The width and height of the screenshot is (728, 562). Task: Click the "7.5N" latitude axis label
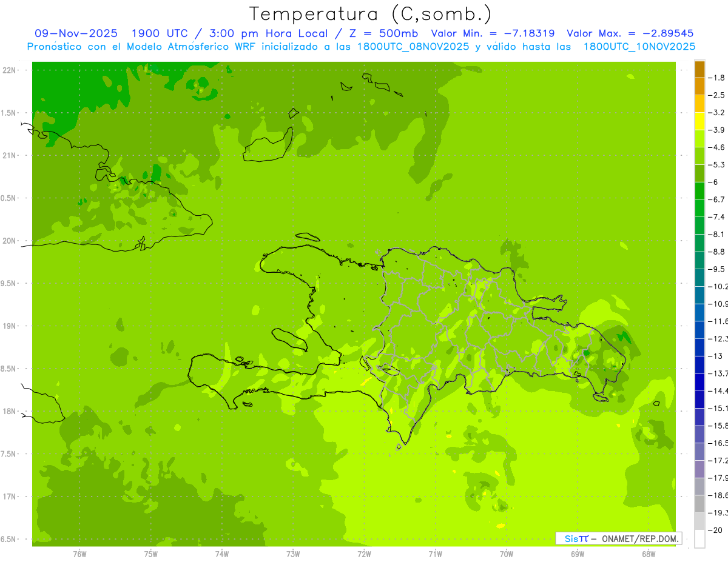(x=8, y=455)
